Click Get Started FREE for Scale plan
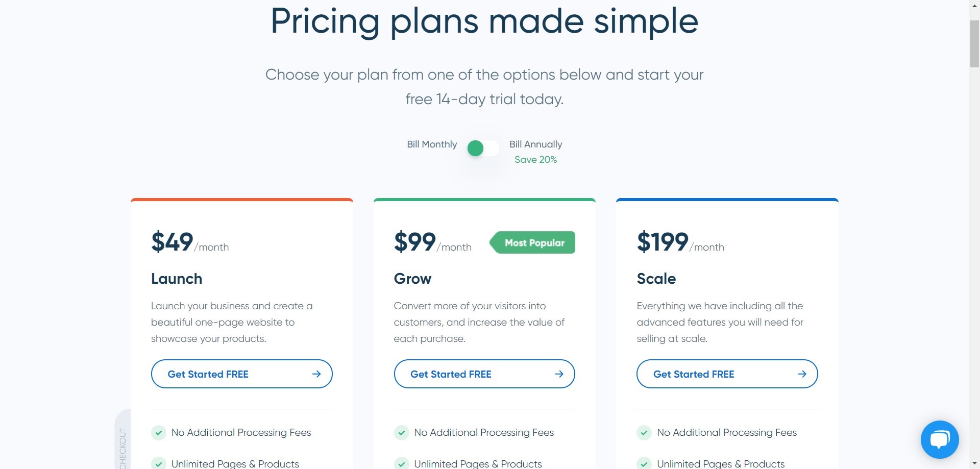Screen dimensions: 980x469 point(727,374)
